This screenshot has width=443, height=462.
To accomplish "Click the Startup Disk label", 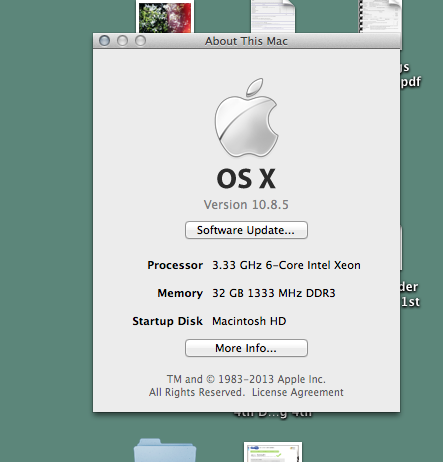I will coord(167,321).
